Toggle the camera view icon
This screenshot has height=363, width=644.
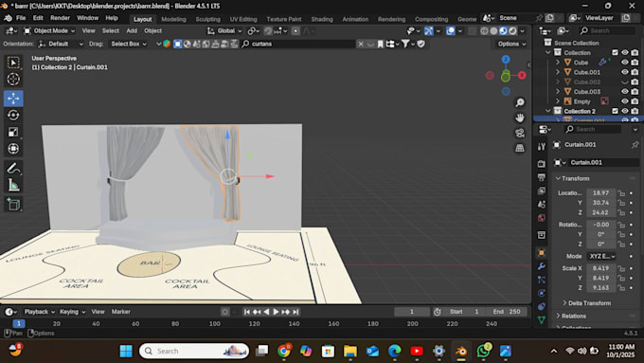pos(520,133)
